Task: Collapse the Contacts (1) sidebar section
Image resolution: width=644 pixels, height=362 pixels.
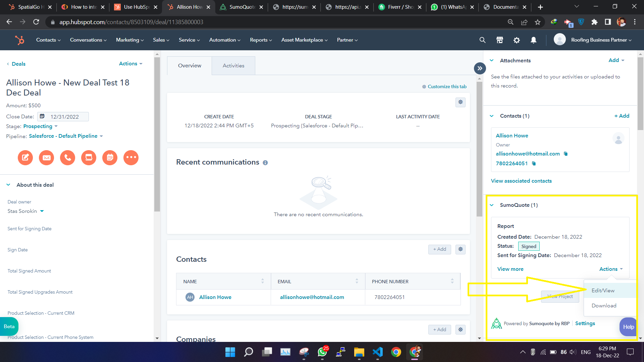Action: point(492,116)
